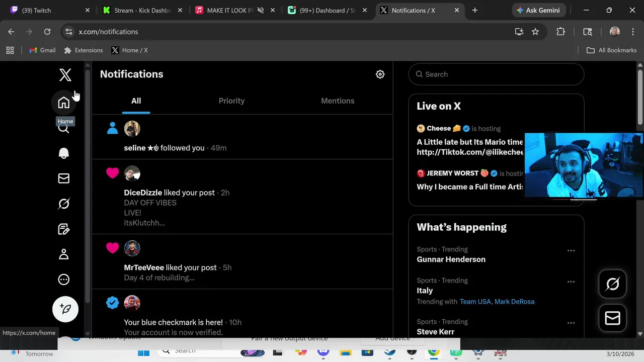The image size is (644, 362).
Task: Open a new browser tab
Action: pyautogui.click(x=474, y=10)
